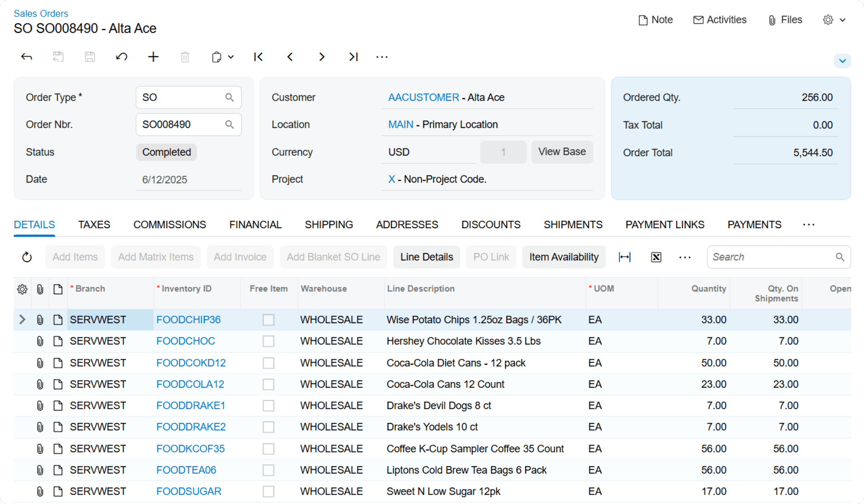The image size is (864, 504).
Task: Click the add new record plus icon
Action: tap(153, 57)
